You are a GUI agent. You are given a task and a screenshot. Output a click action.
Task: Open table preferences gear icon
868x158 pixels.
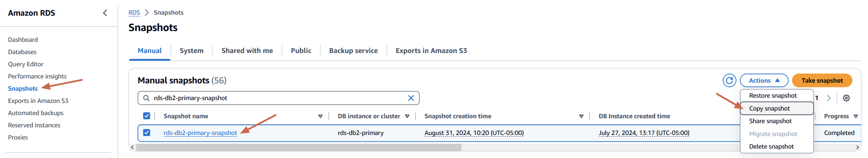(846, 98)
